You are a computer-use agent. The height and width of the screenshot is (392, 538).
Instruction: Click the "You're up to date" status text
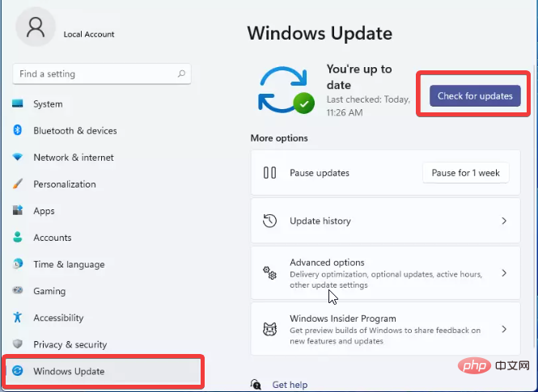[x=359, y=77]
